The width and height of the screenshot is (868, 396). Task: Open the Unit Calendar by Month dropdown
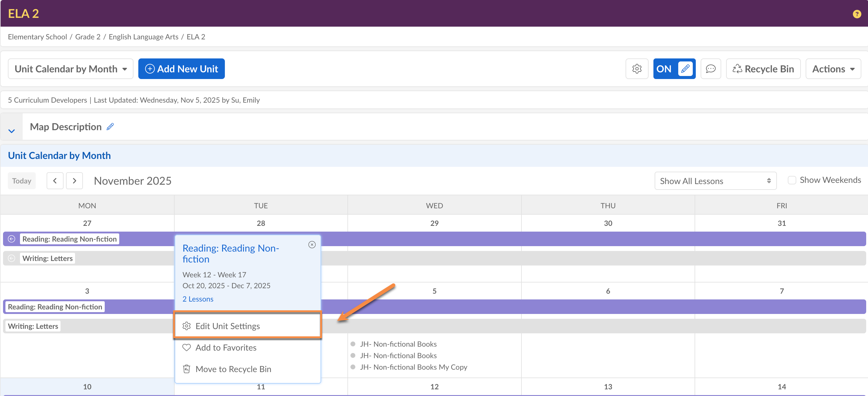(71, 69)
